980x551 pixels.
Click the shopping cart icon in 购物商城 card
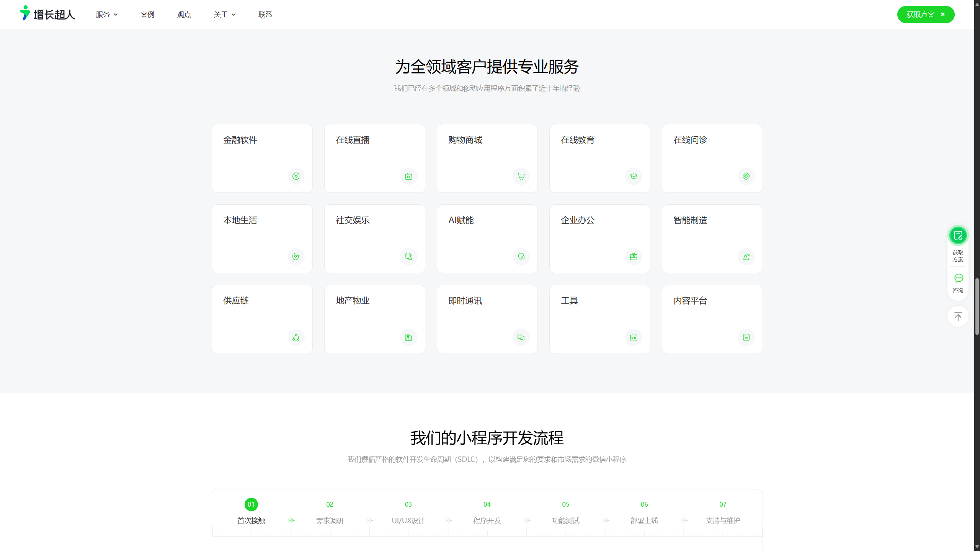(521, 176)
